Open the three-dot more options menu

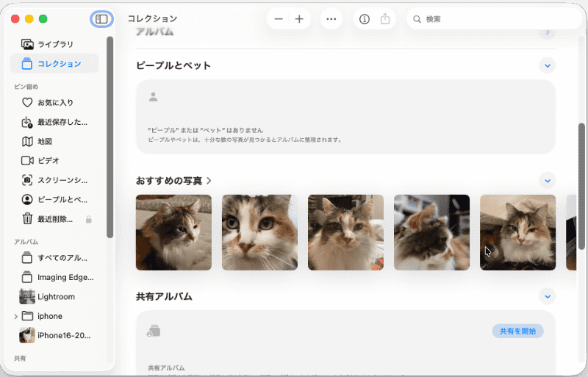pos(331,19)
